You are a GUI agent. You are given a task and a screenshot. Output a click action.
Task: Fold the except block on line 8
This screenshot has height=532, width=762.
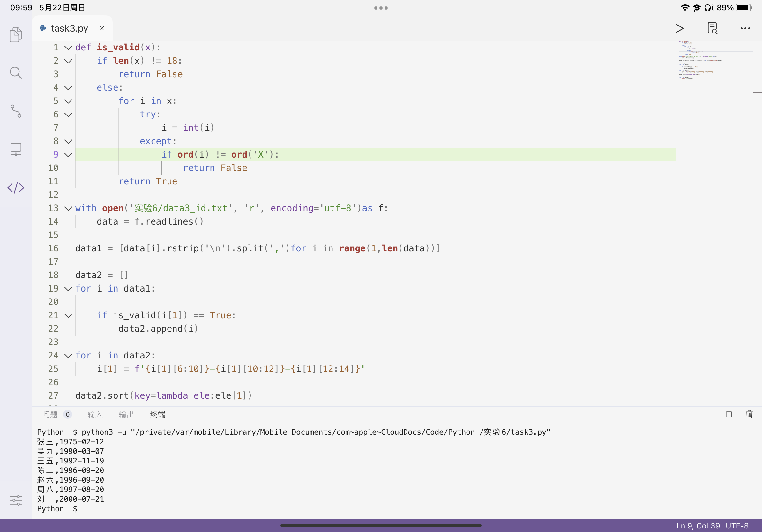coord(68,142)
